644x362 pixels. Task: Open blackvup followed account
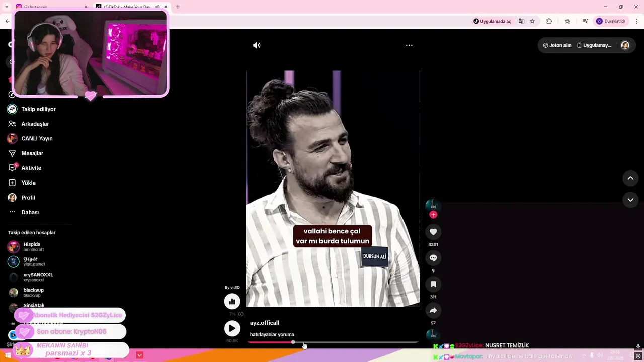point(26,292)
